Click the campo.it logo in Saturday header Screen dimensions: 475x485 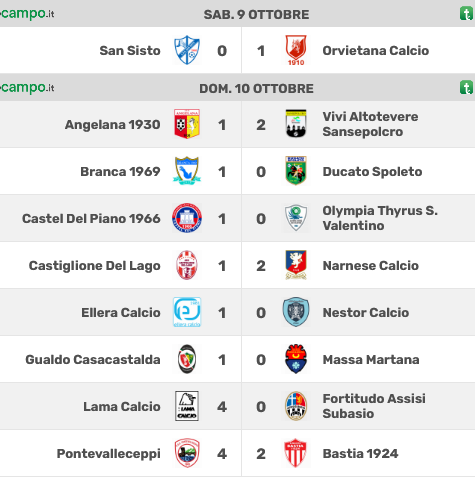(x=27, y=14)
